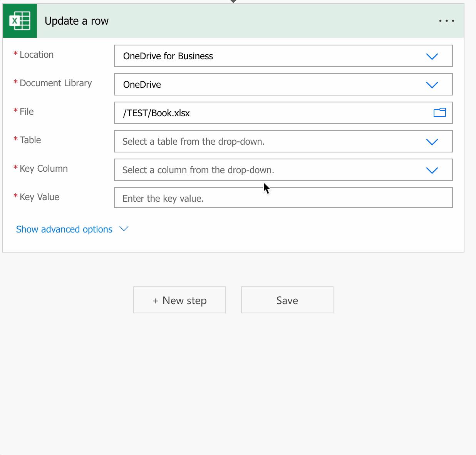Click the Key Value field label
The height and width of the screenshot is (455, 476).
(x=39, y=197)
